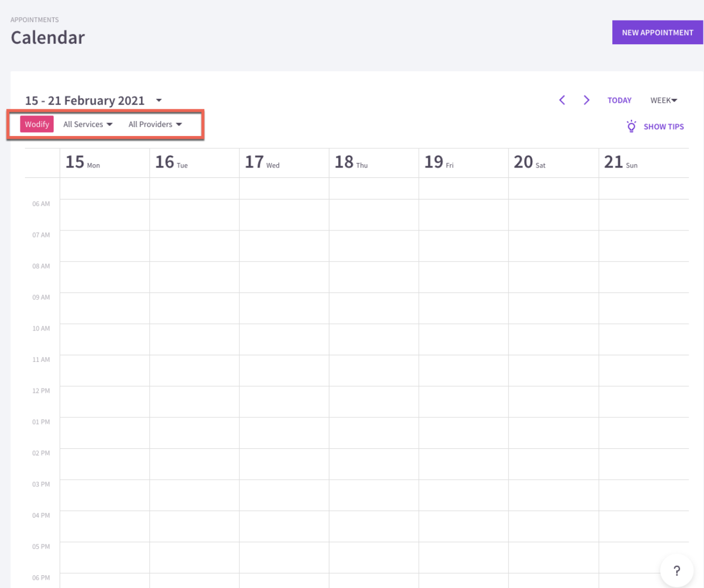Click the 10 AM time label
This screenshot has width=704, height=588.
[41, 328]
